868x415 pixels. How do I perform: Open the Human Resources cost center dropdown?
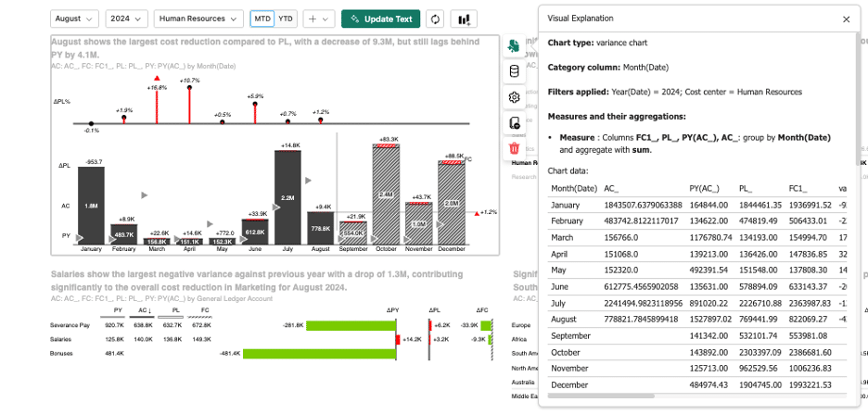[x=198, y=19]
